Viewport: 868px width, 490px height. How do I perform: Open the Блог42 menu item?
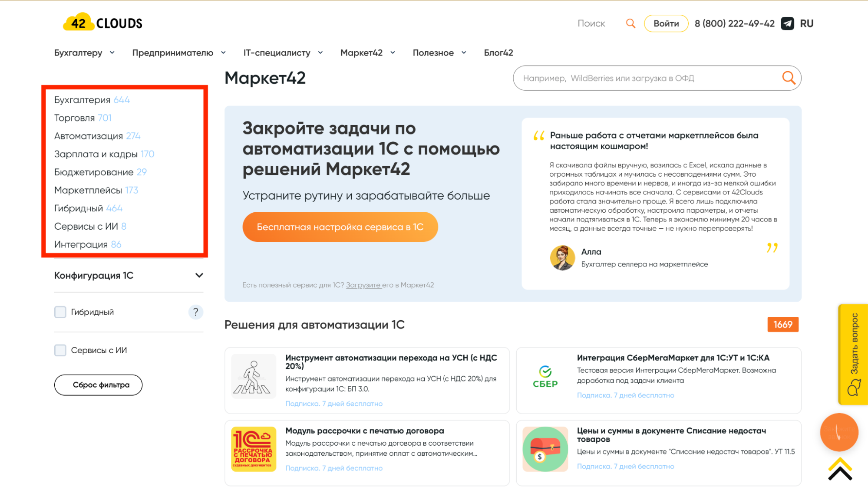[x=498, y=53]
